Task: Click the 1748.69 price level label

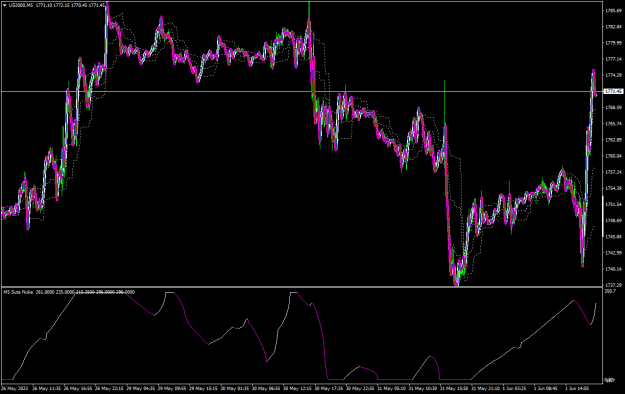Action: coord(613,221)
